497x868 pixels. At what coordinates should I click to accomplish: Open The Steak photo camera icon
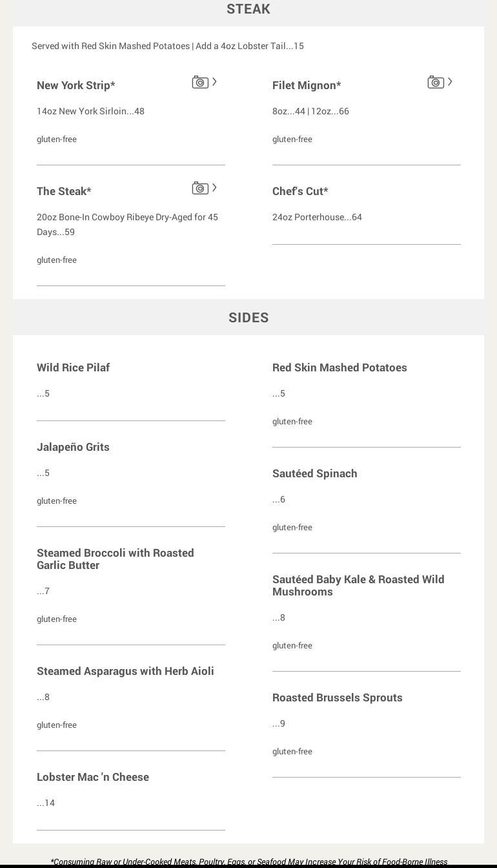200,189
